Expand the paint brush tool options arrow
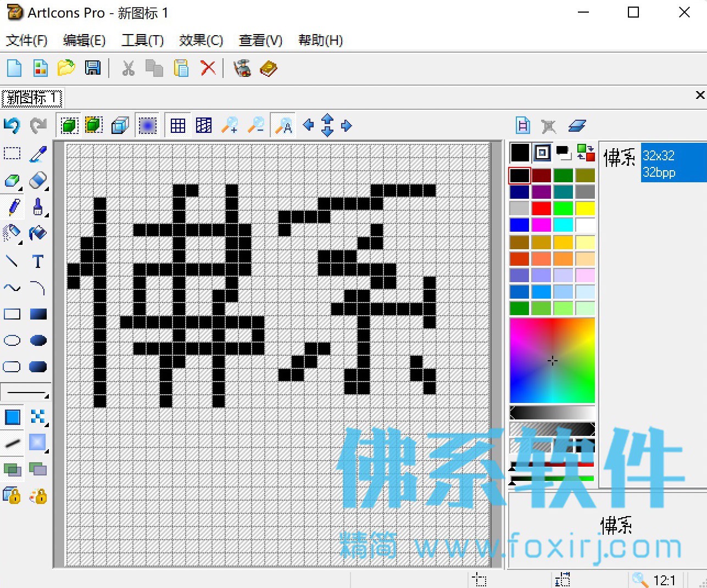The width and height of the screenshot is (707, 588). [47, 215]
